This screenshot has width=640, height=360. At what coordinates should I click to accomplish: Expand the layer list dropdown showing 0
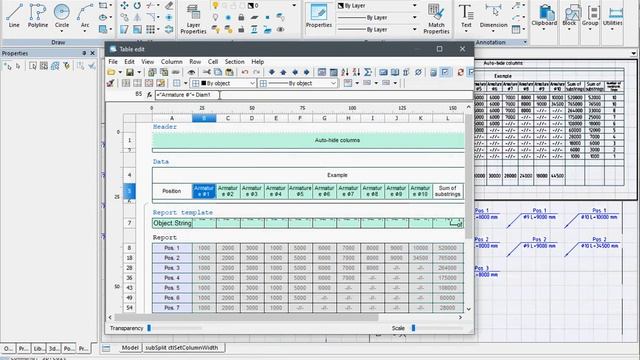[x=293, y=5]
